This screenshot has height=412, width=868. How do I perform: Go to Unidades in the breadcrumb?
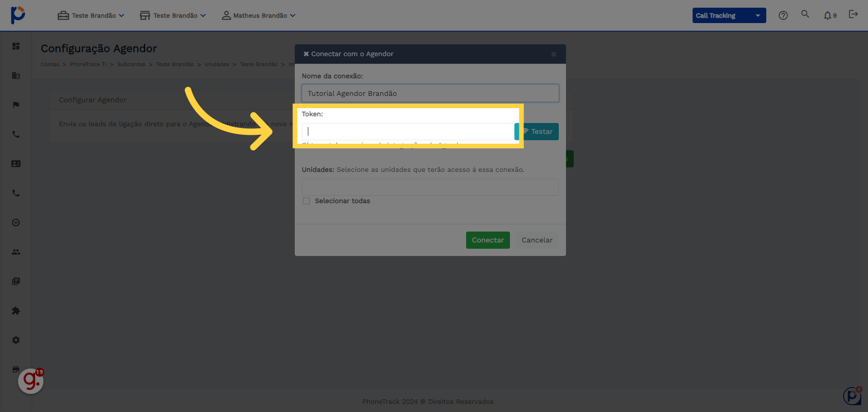217,64
